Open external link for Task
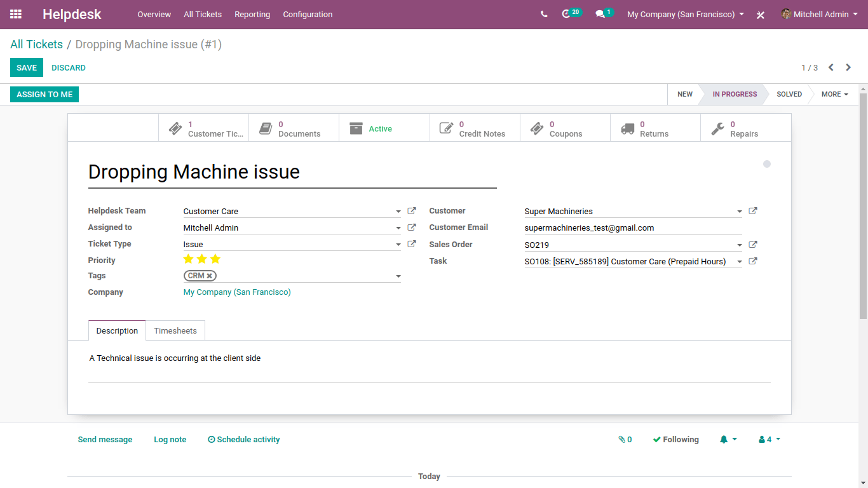The height and width of the screenshot is (488, 868). click(x=753, y=261)
